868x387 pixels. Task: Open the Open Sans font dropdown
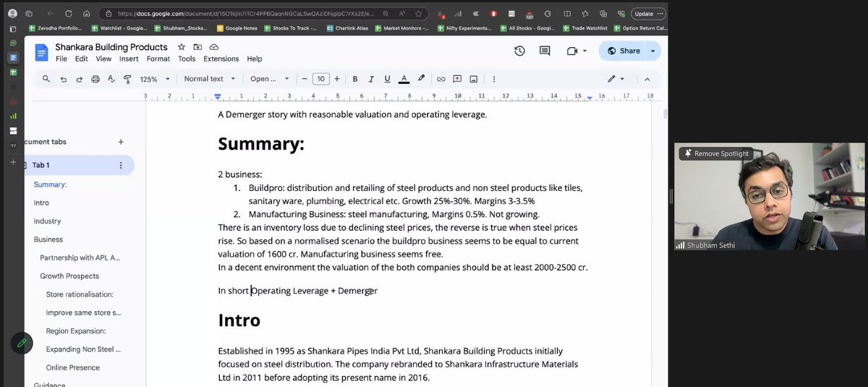(x=269, y=79)
